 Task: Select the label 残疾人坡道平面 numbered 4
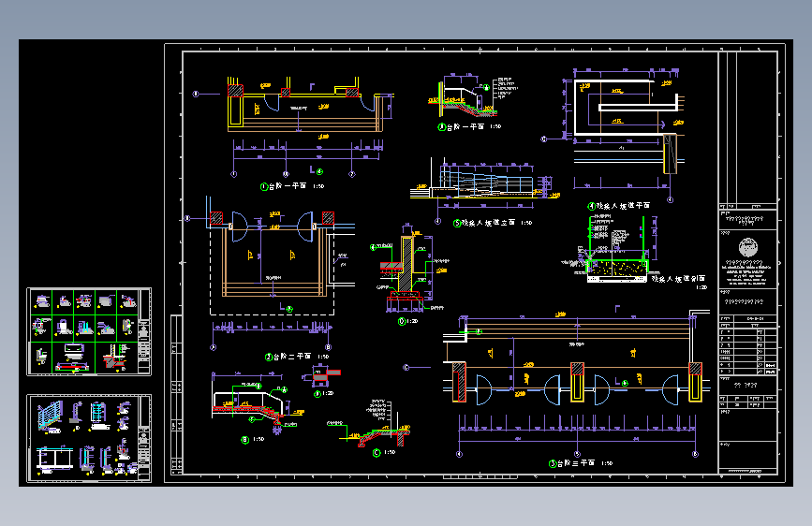pyautogui.click(x=623, y=206)
